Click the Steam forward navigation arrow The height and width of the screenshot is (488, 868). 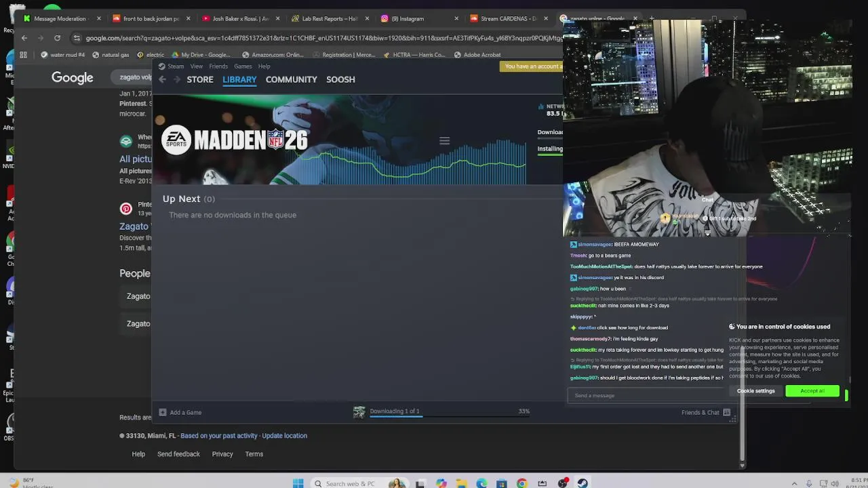point(177,79)
